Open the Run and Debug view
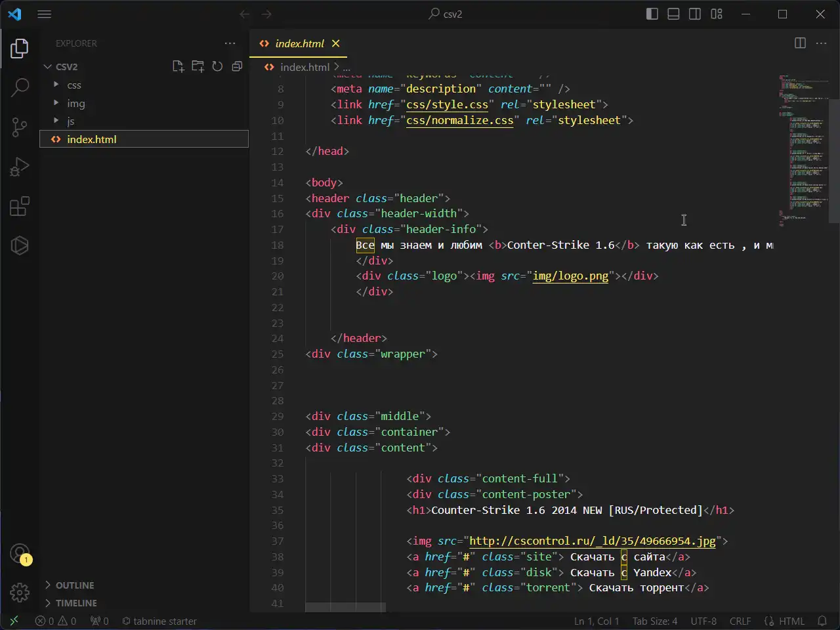 click(x=20, y=167)
